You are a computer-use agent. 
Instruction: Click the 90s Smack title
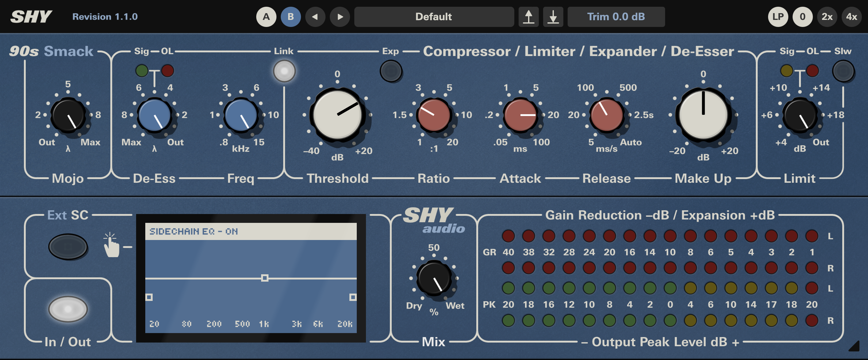click(x=51, y=51)
